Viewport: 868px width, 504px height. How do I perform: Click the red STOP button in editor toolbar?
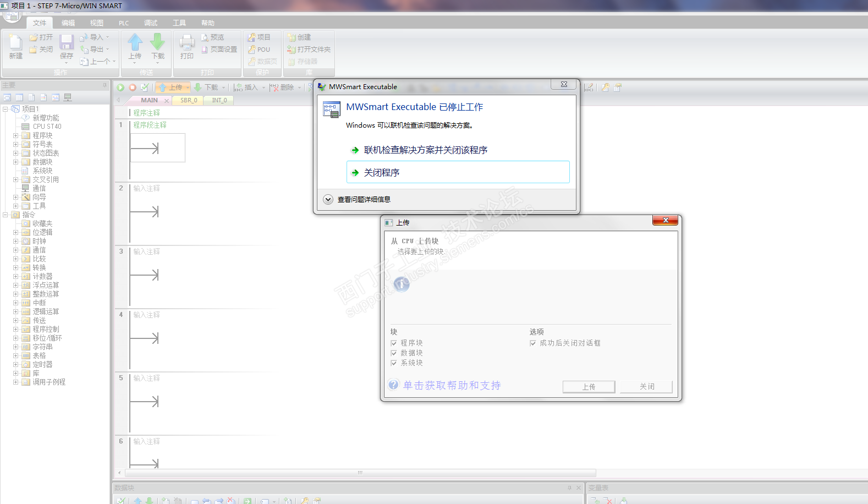point(133,87)
